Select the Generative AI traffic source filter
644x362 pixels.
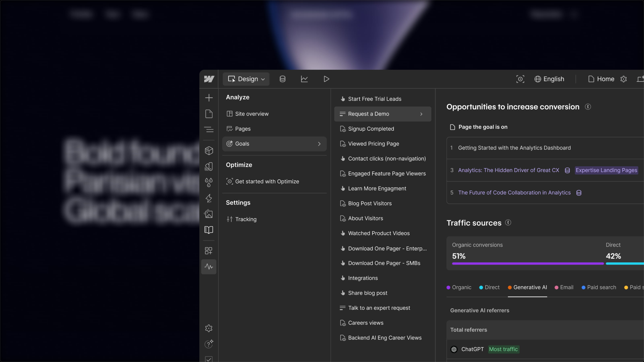point(527,287)
